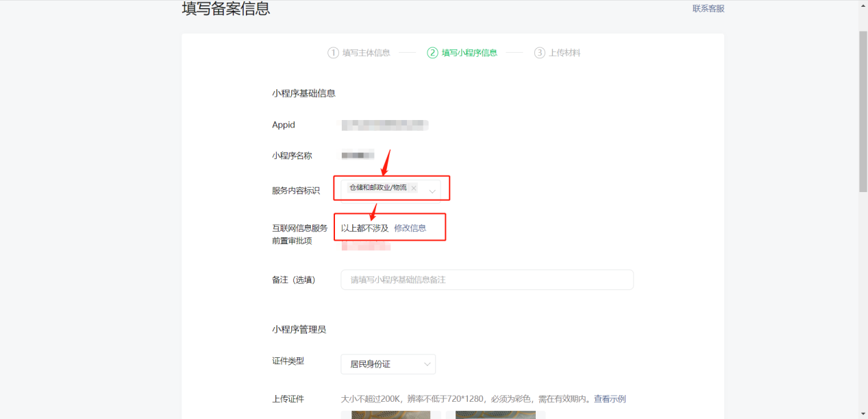This screenshot has height=419, width=868.
Task: Open the 居民身份证 certificate type dropdown
Action: [388, 364]
